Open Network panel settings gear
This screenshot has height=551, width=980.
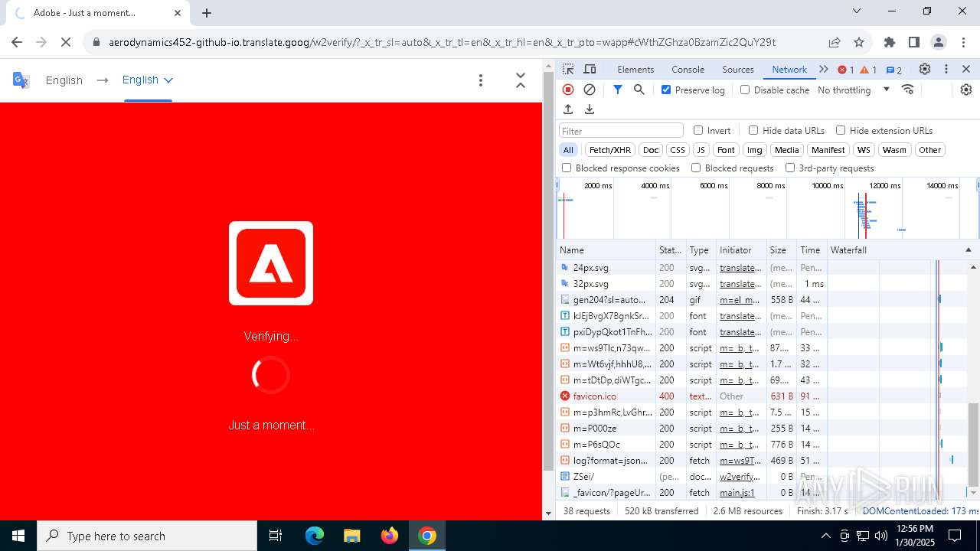pyautogui.click(x=966, y=90)
